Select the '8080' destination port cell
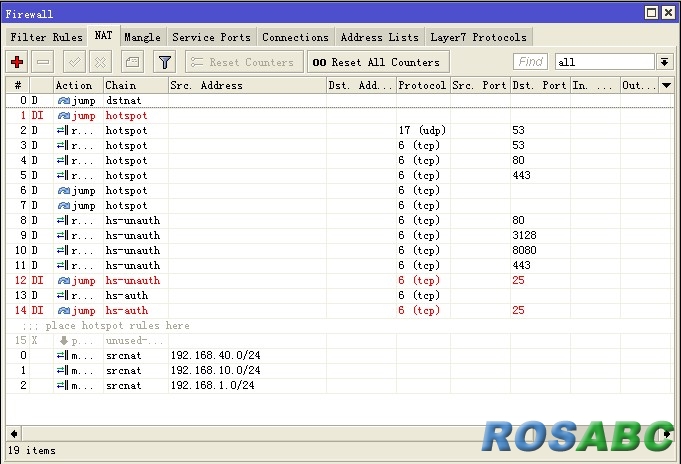Image resolution: width=681 pixels, height=464 pixels. tap(540, 251)
